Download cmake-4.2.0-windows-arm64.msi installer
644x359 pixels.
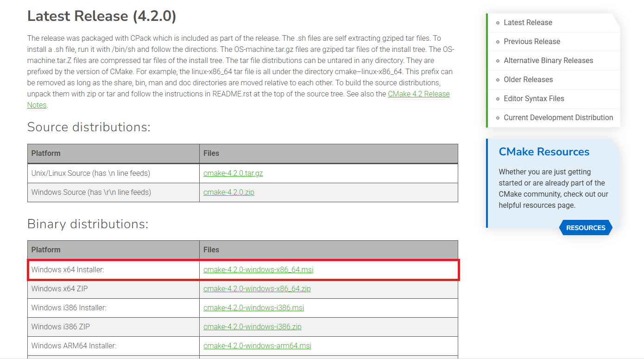[258, 346]
